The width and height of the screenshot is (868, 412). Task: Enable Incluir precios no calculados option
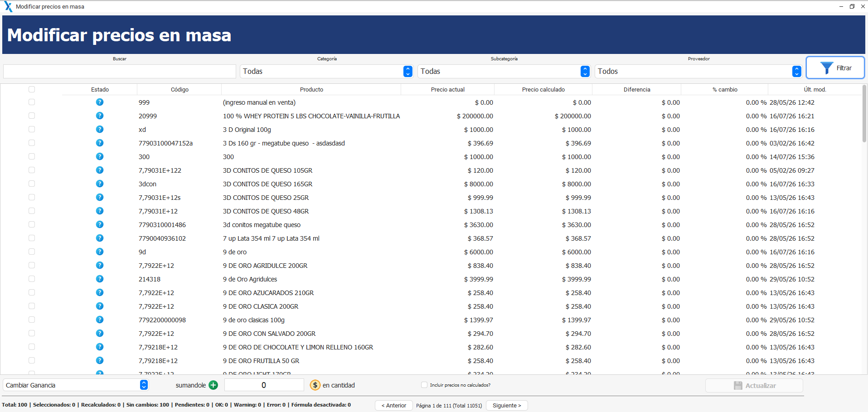pyautogui.click(x=424, y=385)
